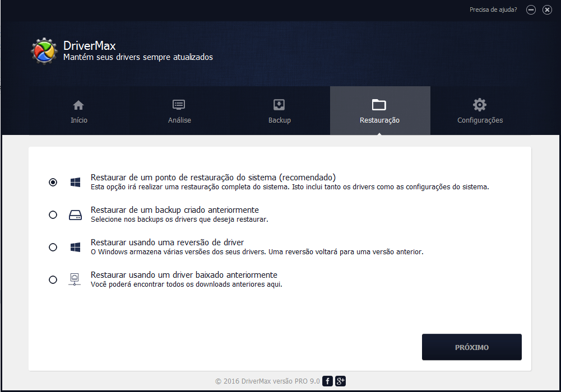Pick previously downloaded driver radio button
The width and height of the screenshot is (561, 392).
[x=53, y=279]
